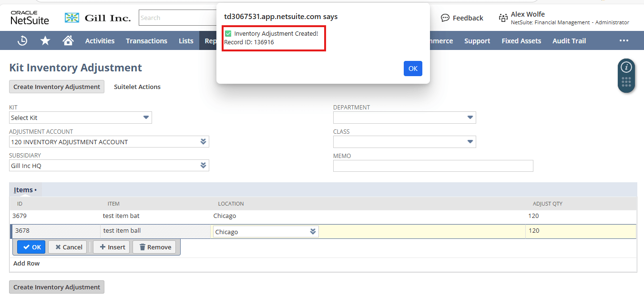
Task: Open roles menu via Alex Wolfe icon
Action: click(503, 18)
